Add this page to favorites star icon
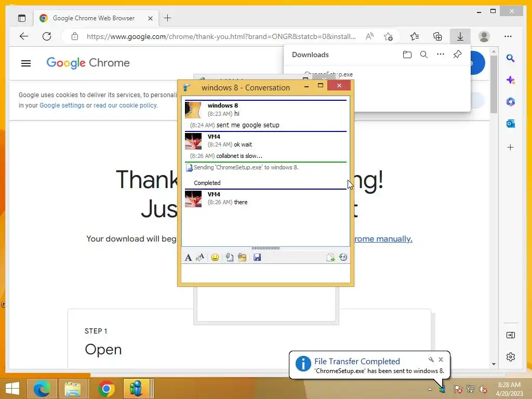The image size is (532, 399). tap(388, 36)
